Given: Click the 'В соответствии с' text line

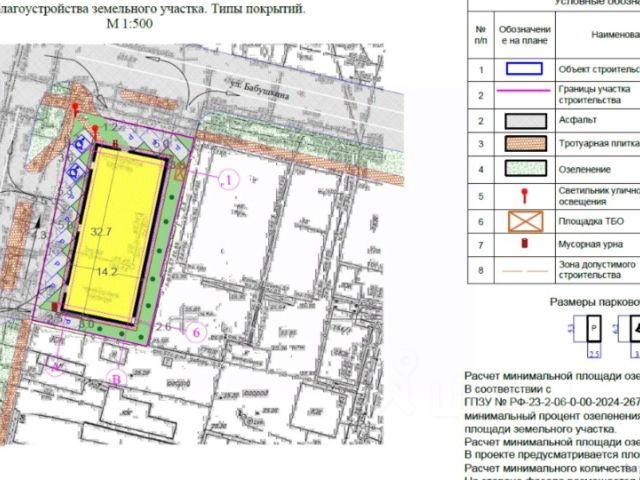Looking at the screenshot, I should [508, 389].
